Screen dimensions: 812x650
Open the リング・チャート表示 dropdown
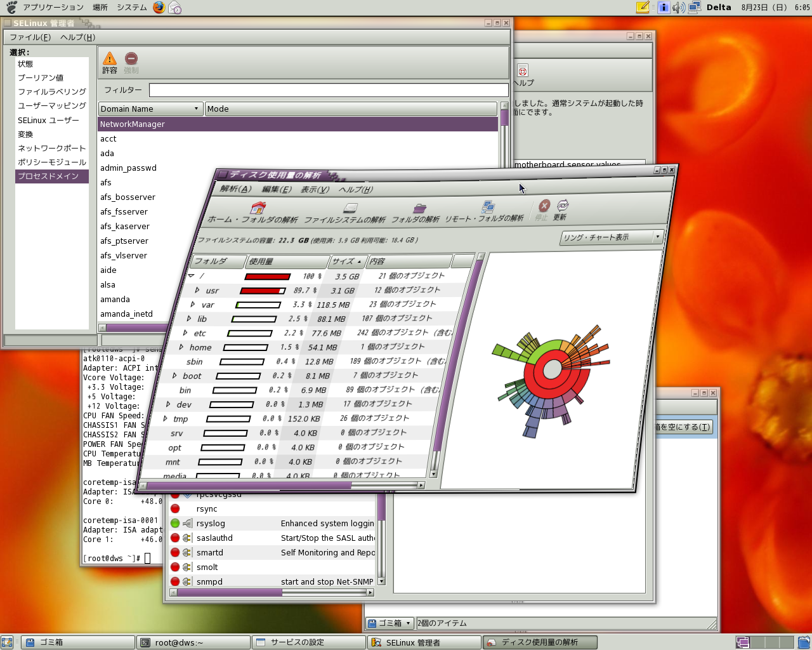(x=612, y=237)
